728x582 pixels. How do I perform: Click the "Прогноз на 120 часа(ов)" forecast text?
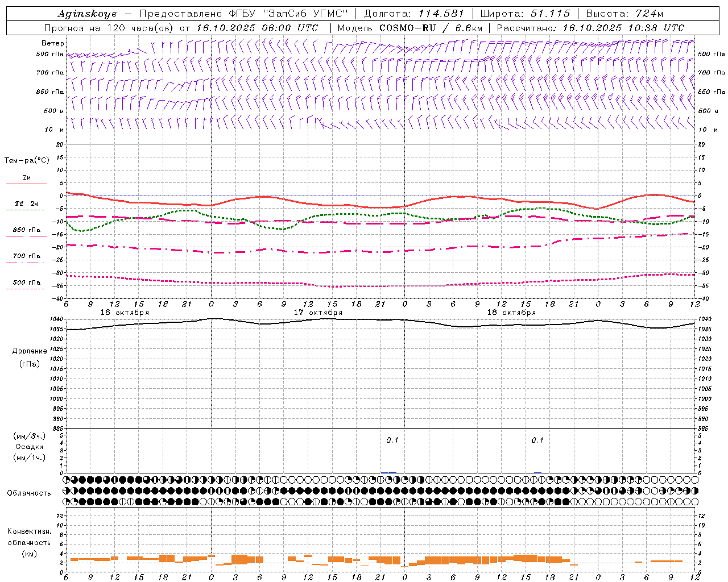pos(109,28)
